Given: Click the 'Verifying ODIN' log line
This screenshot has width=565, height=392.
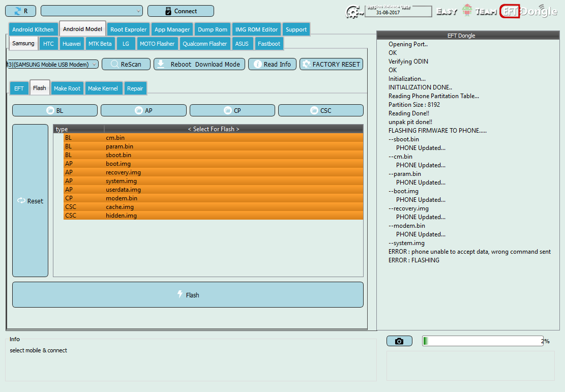Looking at the screenshot, I should [408, 61].
